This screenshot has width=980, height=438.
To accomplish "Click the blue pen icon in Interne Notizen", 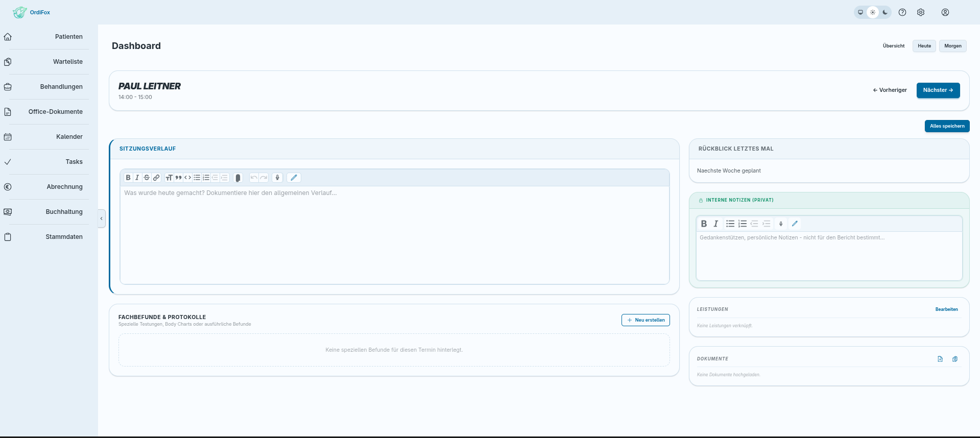I will pos(795,224).
